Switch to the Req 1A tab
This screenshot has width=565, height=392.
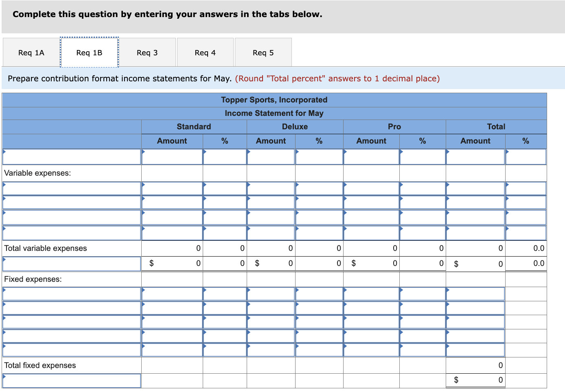click(x=31, y=52)
